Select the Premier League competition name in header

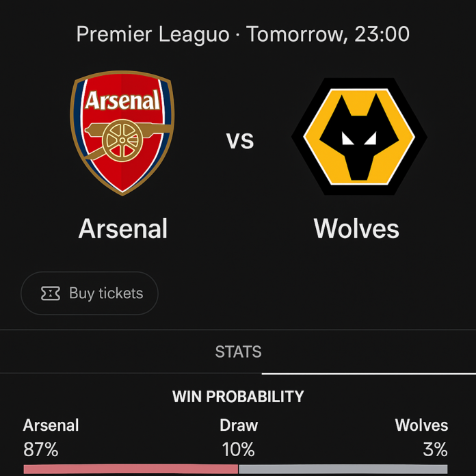(x=153, y=34)
